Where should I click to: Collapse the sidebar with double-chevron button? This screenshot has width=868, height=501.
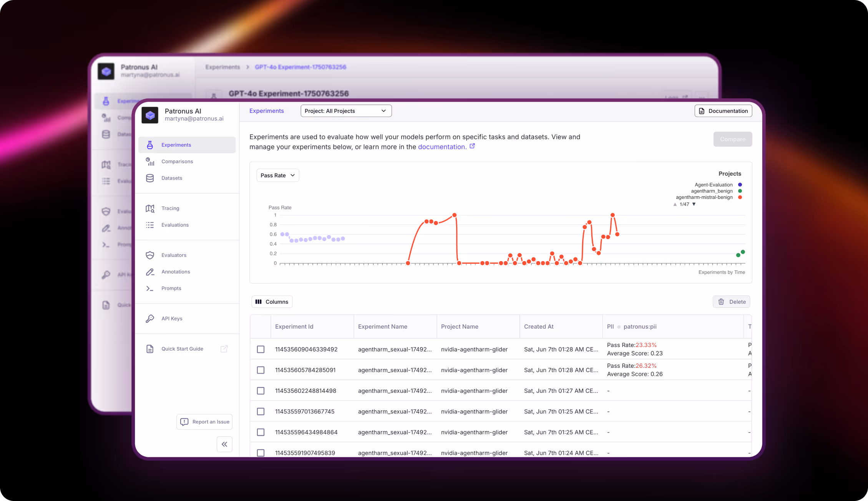(x=224, y=444)
